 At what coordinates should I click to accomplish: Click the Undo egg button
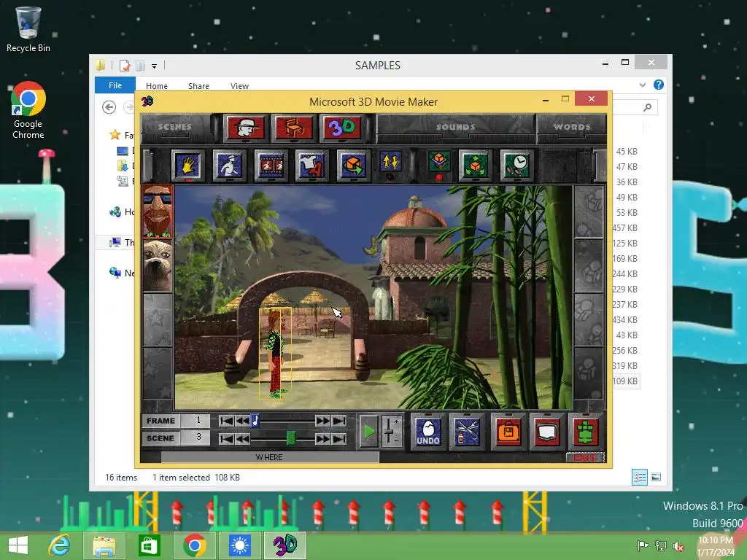click(427, 432)
